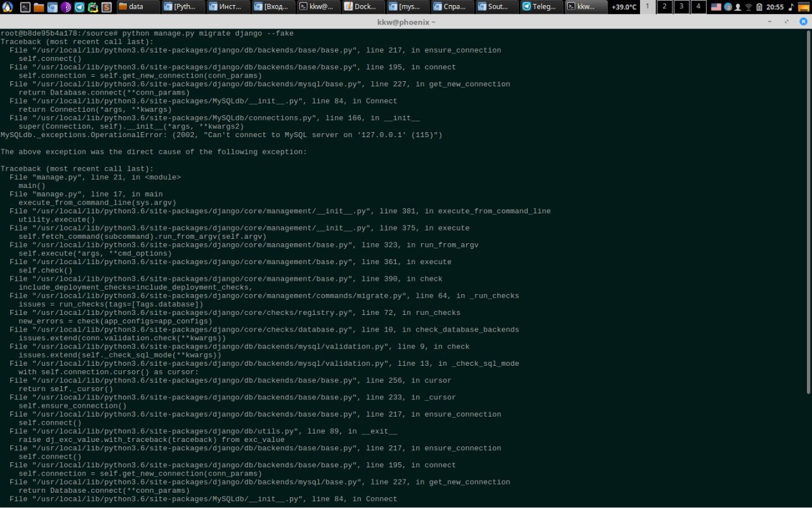The image size is (812, 508).
Task: Switch to the 'Sout...' browser window
Action: 498,7
